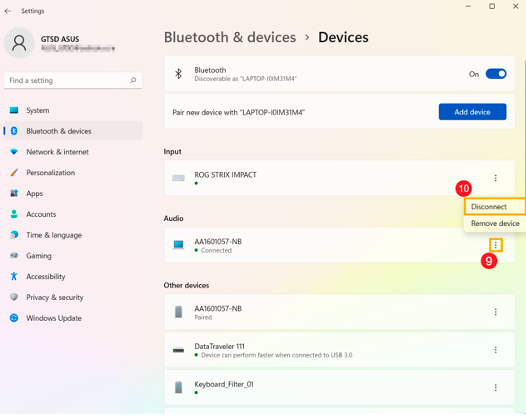This screenshot has height=418, width=526.
Task: Click the System monitor icon
Action: [x=14, y=110]
